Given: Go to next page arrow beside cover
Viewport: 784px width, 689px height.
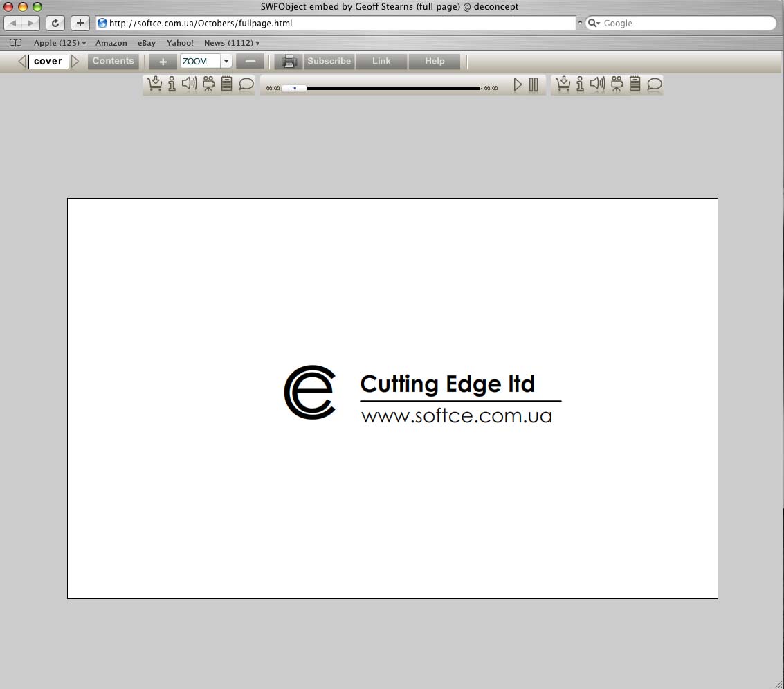Looking at the screenshot, I should (x=75, y=61).
